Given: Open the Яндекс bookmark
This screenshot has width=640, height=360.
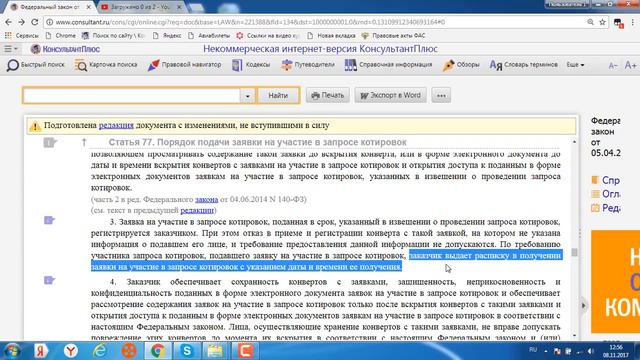Looking at the screenshot, I should pyautogui.click(x=167, y=36).
